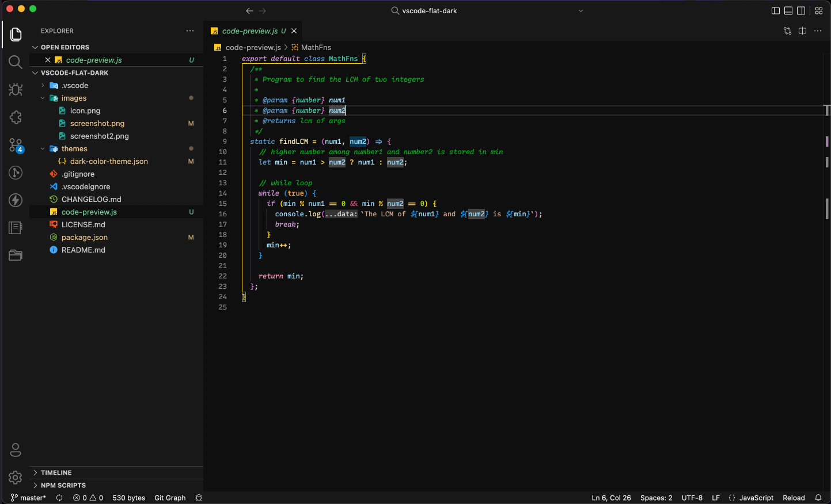Click master branch in status bar

click(28, 498)
